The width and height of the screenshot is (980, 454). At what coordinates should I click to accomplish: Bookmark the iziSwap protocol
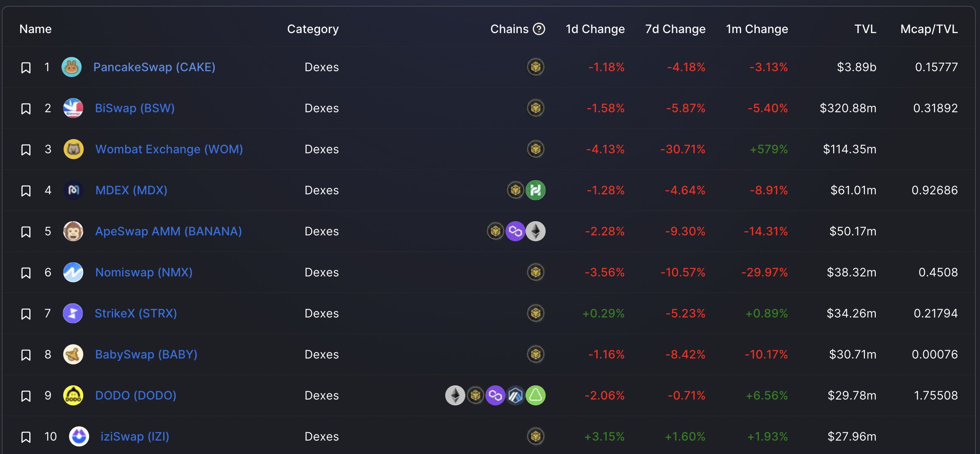click(x=26, y=437)
